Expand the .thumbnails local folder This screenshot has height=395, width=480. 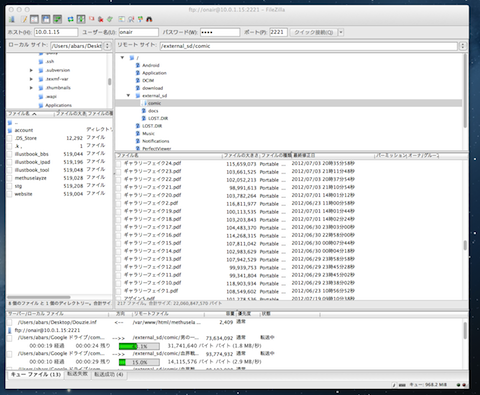click(x=31, y=88)
